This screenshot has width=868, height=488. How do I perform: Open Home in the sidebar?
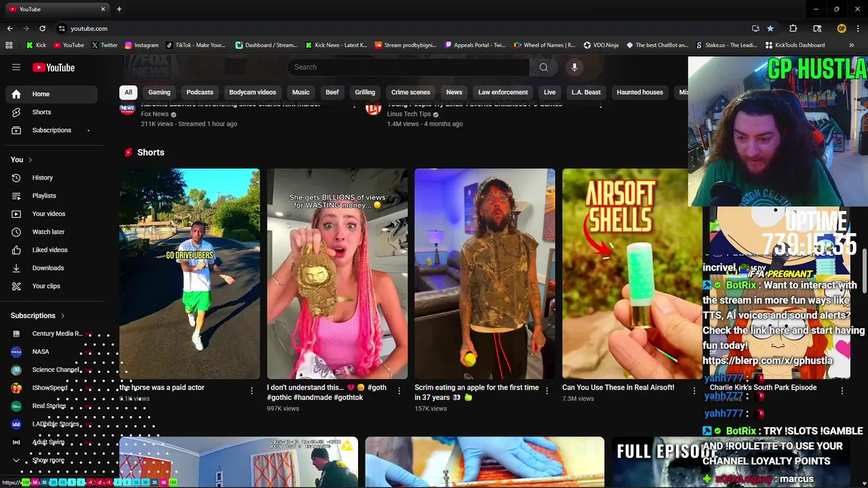coord(52,94)
